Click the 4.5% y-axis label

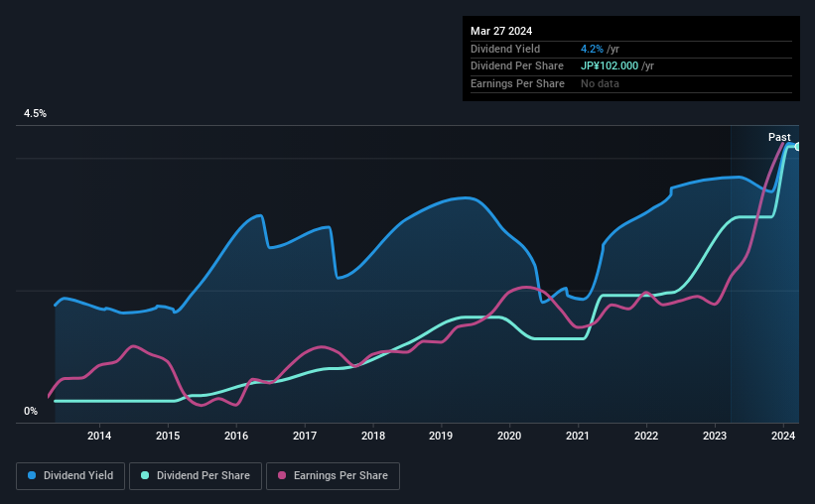(x=35, y=113)
